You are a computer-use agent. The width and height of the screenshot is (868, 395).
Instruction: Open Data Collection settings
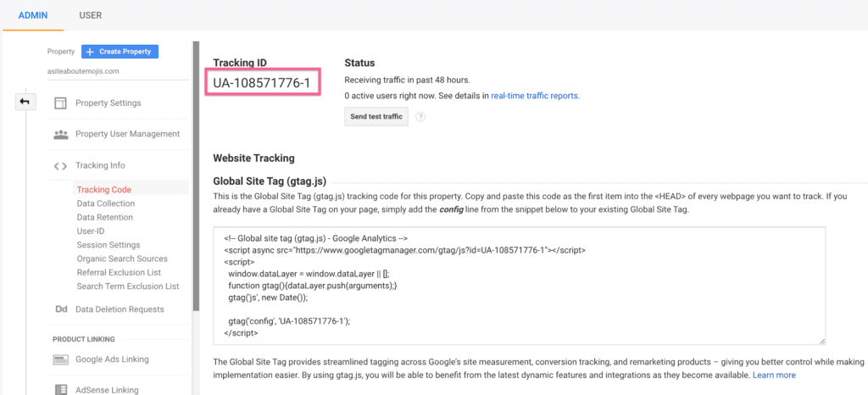coord(106,203)
